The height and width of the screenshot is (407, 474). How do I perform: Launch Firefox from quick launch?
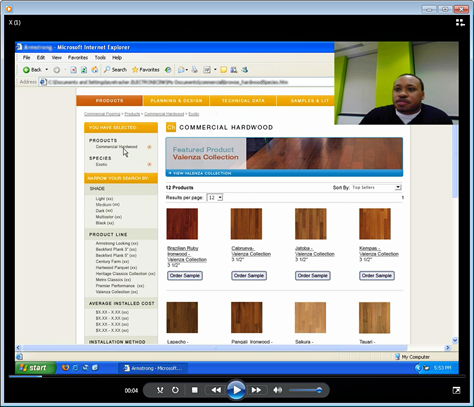[65, 368]
